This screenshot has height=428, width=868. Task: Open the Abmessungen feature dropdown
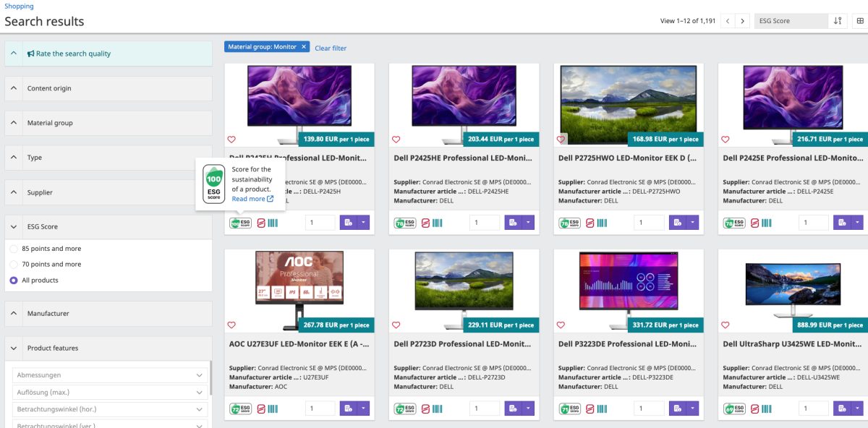(x=110, y=375)
